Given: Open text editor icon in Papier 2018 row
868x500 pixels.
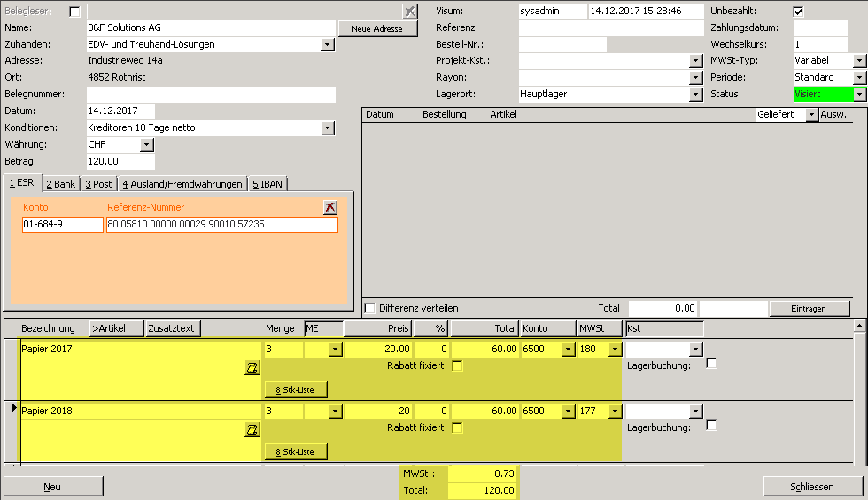Looking at the screenshot, I should pos(252,429).
